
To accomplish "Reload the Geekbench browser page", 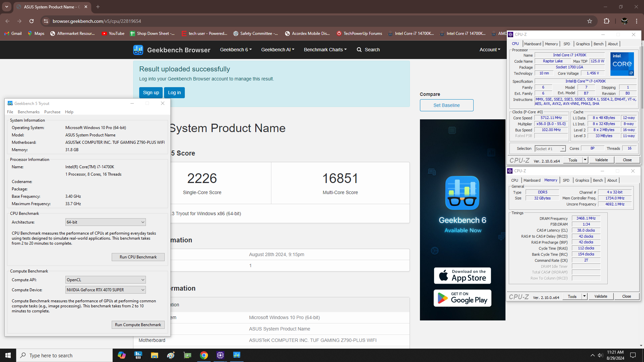I will point(32,21).
